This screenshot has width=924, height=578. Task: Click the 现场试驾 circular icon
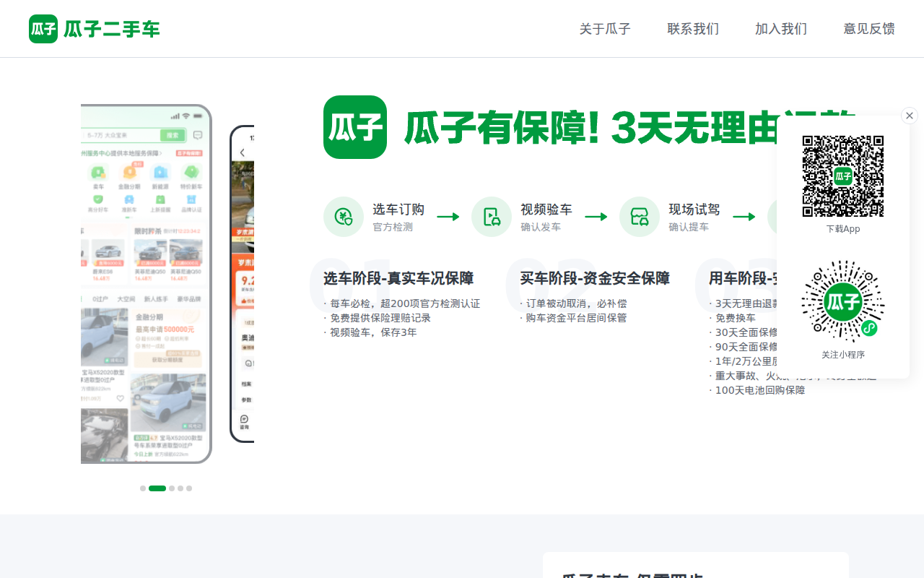coord(640,217)
